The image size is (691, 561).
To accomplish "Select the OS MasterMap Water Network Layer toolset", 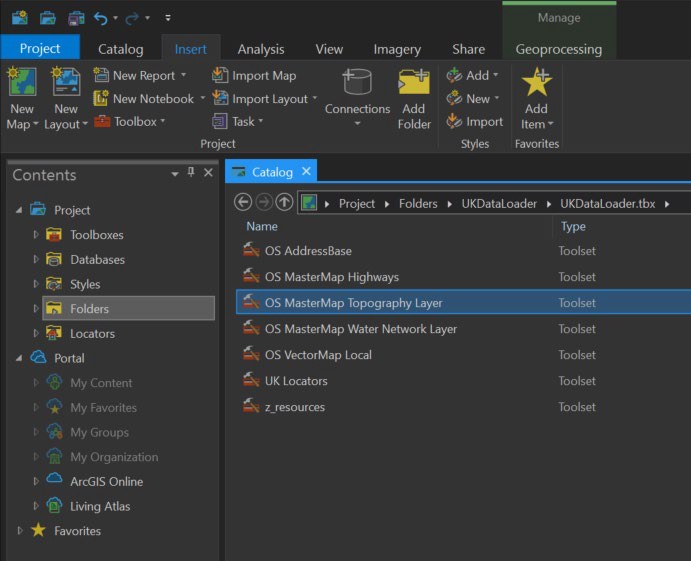I will click(x=463, y=329).
